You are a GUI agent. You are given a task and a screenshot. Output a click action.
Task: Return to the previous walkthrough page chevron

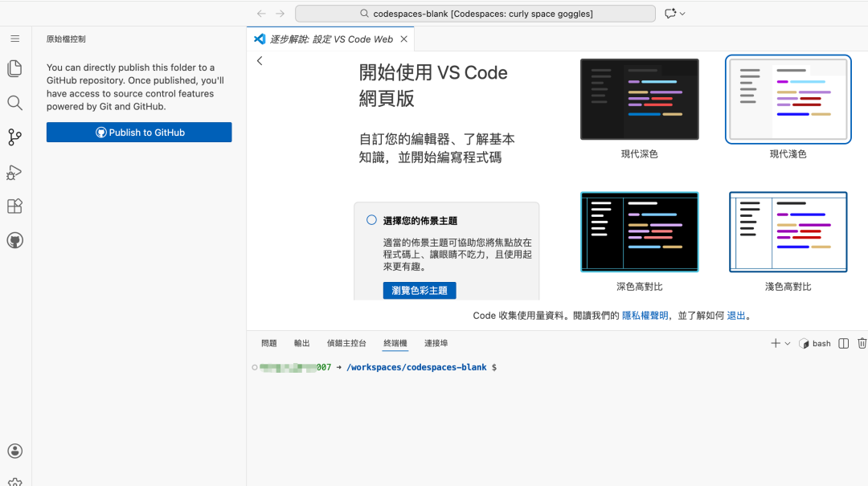[x=260, y=61]
